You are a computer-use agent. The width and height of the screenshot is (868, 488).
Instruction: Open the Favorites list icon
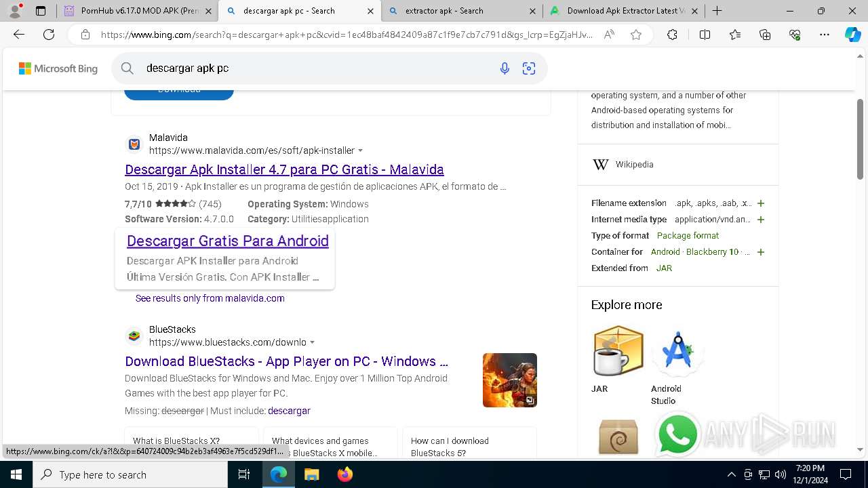click(735, 35)
